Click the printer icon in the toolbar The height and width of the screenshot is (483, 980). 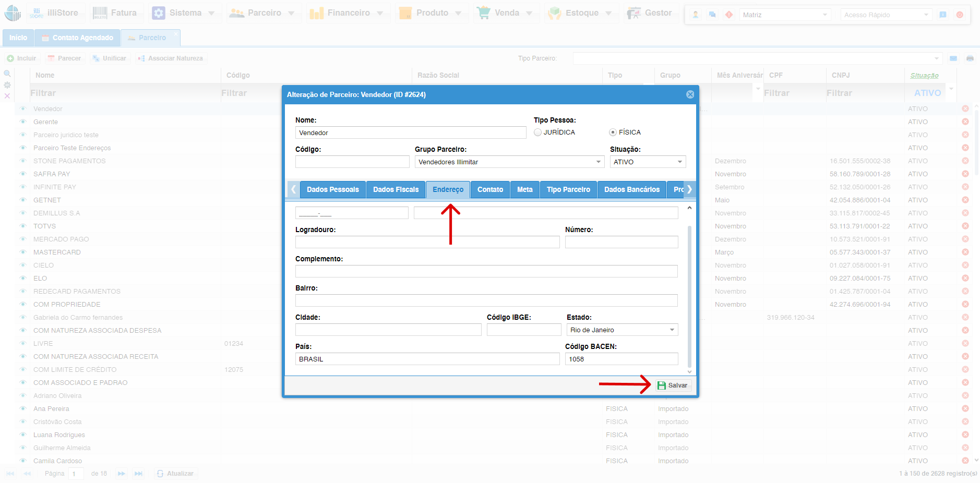pyautogui.click(x=970, y=58)
